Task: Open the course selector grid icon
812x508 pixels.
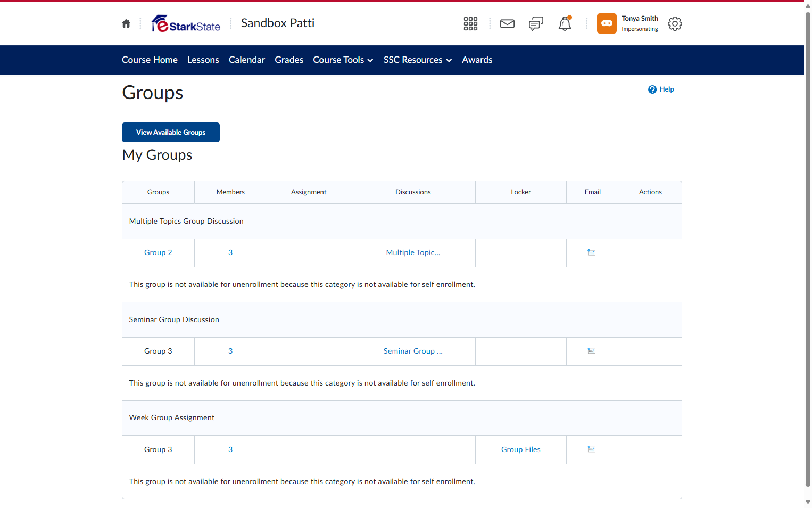Action: coord(470,23)
